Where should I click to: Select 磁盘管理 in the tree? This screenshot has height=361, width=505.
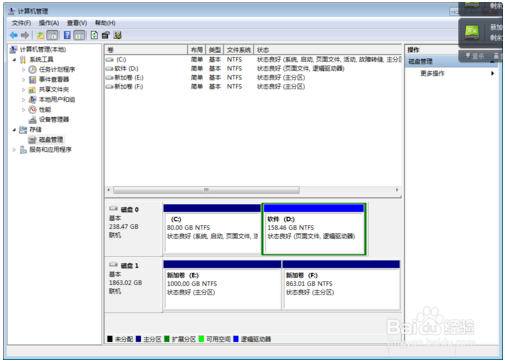[x=46, y=139]
